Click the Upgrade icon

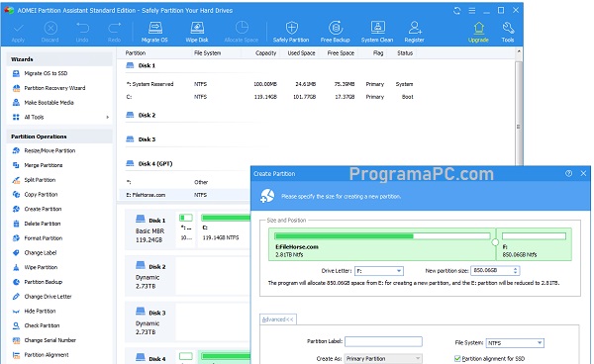pos(478,32)
